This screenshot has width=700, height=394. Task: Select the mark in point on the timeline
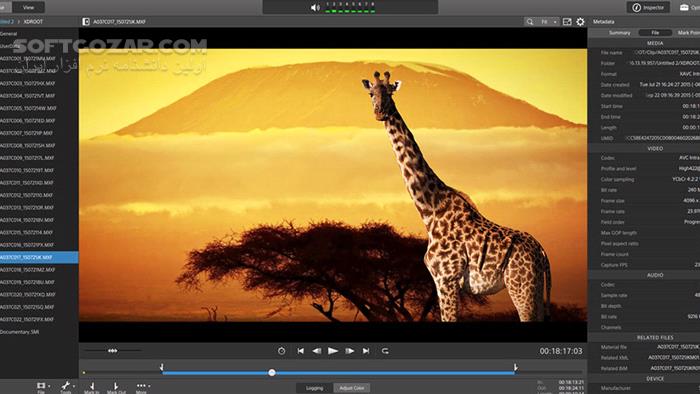[x=162, y=367]
